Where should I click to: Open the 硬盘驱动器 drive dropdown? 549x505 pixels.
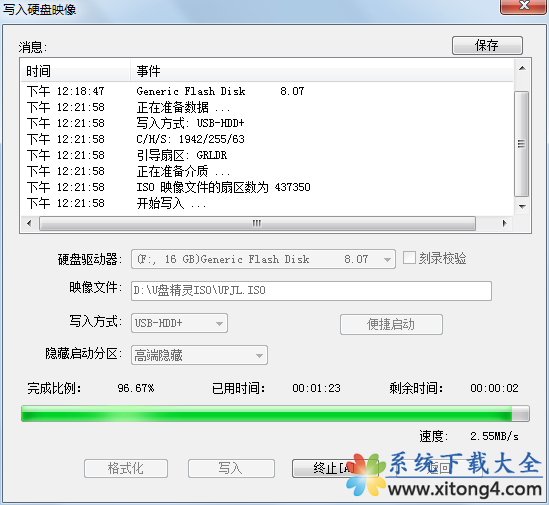tap(263, 259)
